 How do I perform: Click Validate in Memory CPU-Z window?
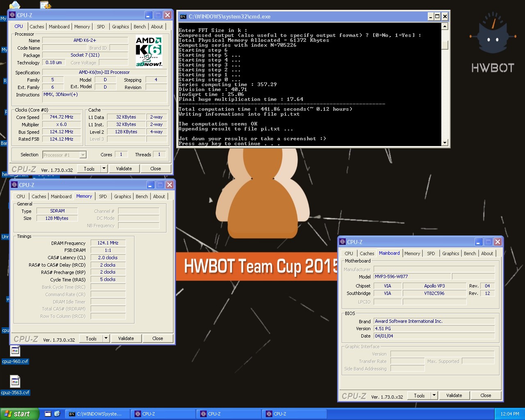(x=126, y=338)
